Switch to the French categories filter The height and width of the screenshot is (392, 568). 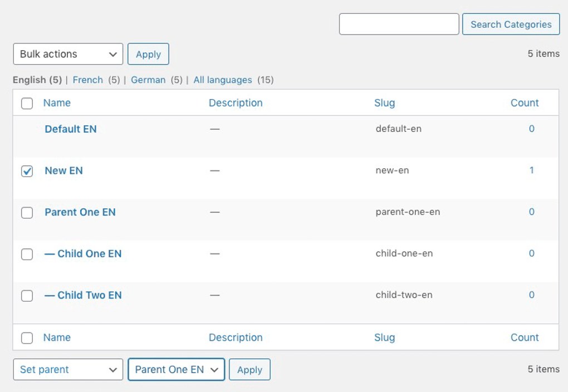click(87, 80)
